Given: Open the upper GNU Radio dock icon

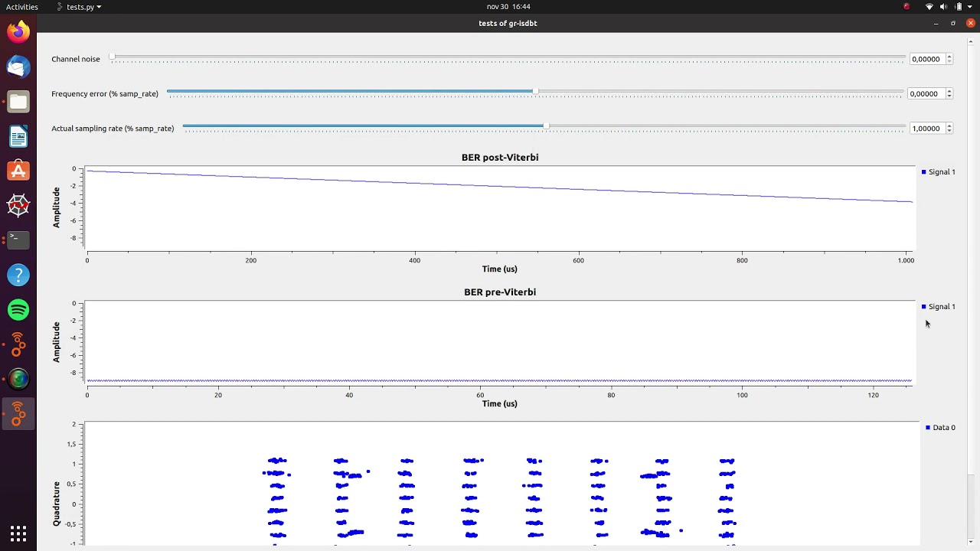Looking at the screenshot, I should click(18, 344).
